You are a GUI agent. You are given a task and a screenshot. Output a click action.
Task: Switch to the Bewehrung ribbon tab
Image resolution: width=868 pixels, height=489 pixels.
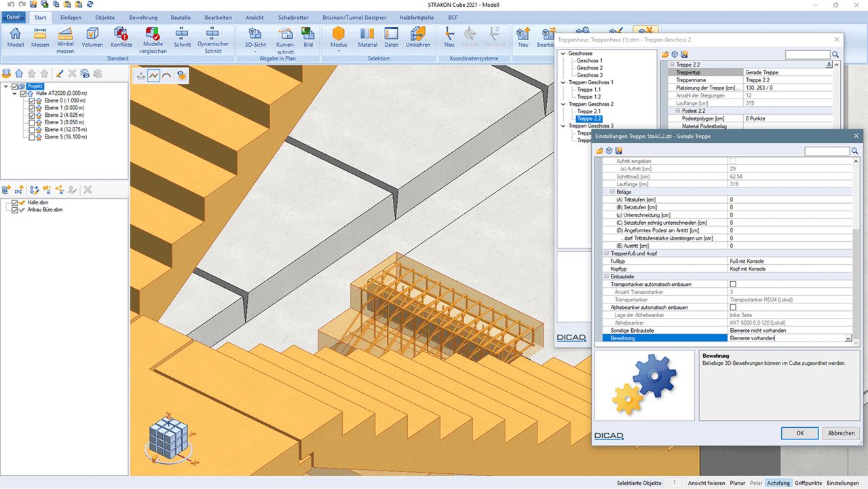pyautogui.click(x=143, y=17)
